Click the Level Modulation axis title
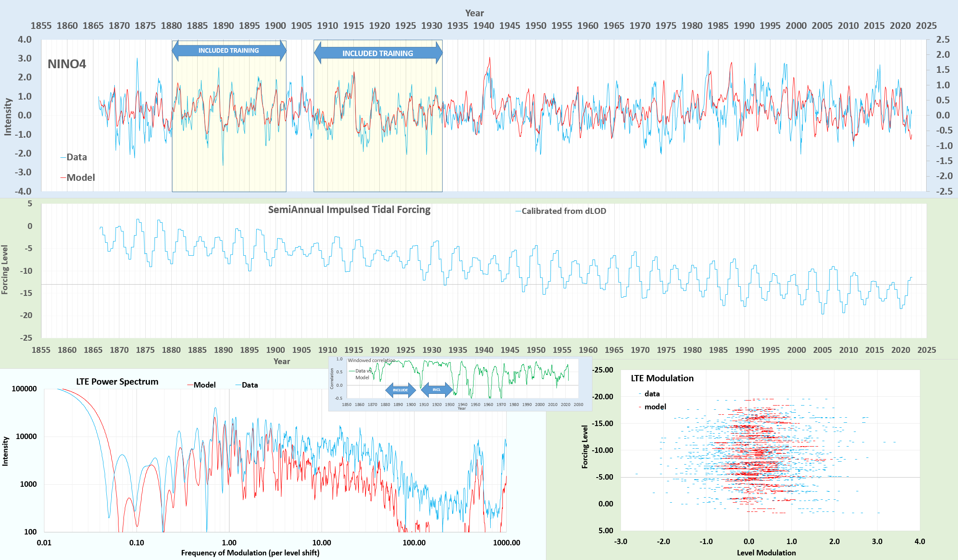This screenshot has width=958, height=560. [x=766, y=553]
